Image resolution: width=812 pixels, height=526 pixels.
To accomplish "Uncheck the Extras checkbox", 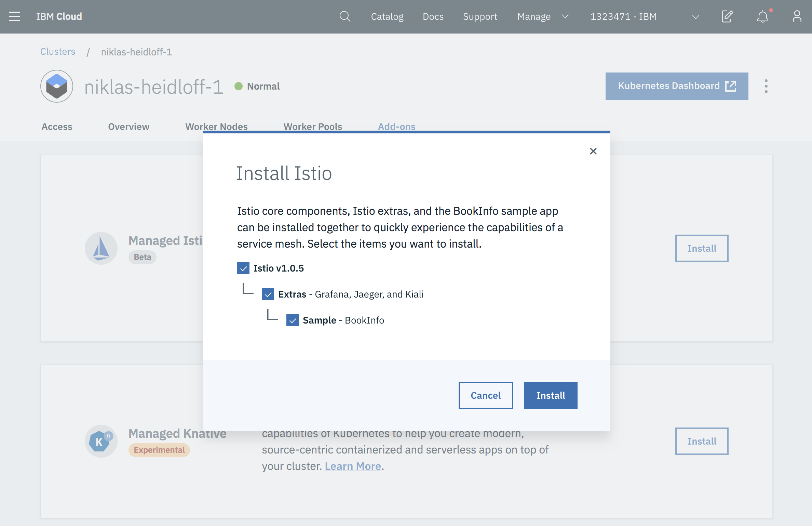I will 268,294.
